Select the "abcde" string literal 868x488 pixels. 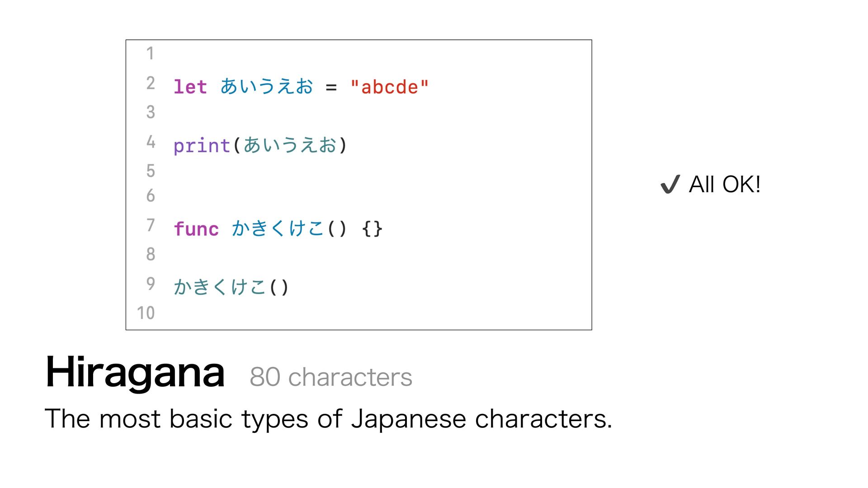coord(389,87)
